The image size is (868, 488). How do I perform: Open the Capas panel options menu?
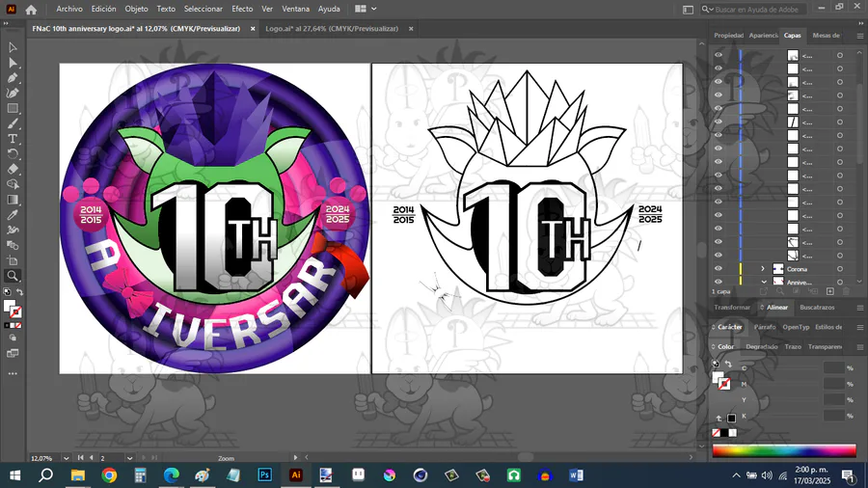[x=859, y=36]
